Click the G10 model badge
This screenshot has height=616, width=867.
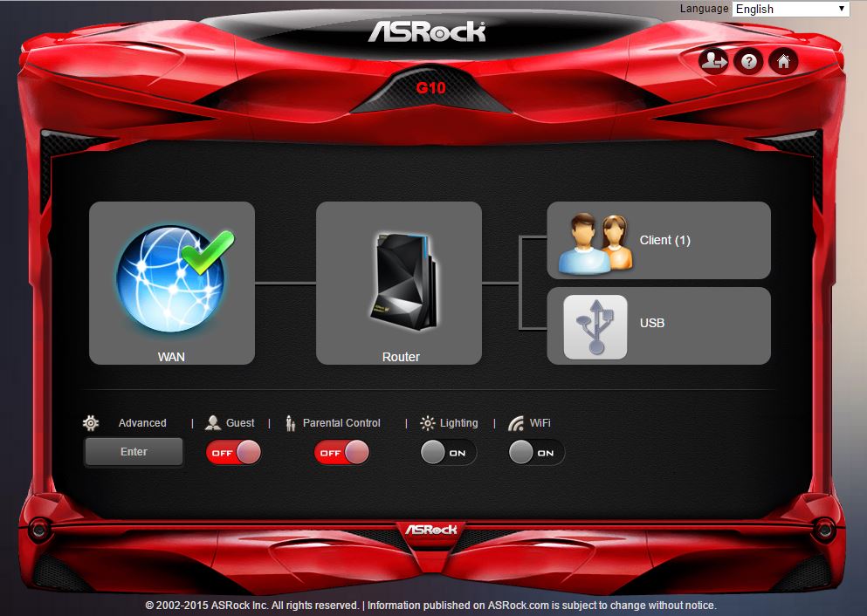[430, 87]
